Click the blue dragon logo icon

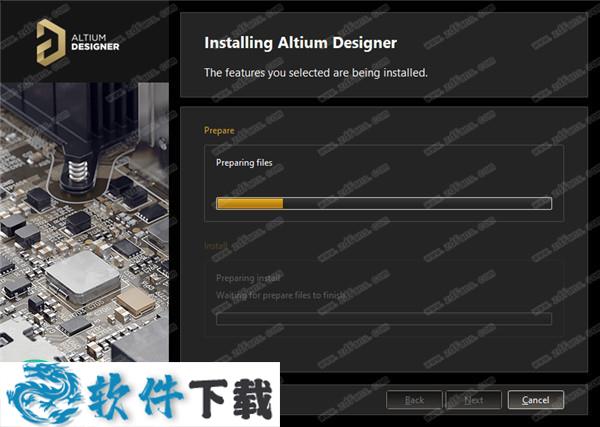[43, 394]
